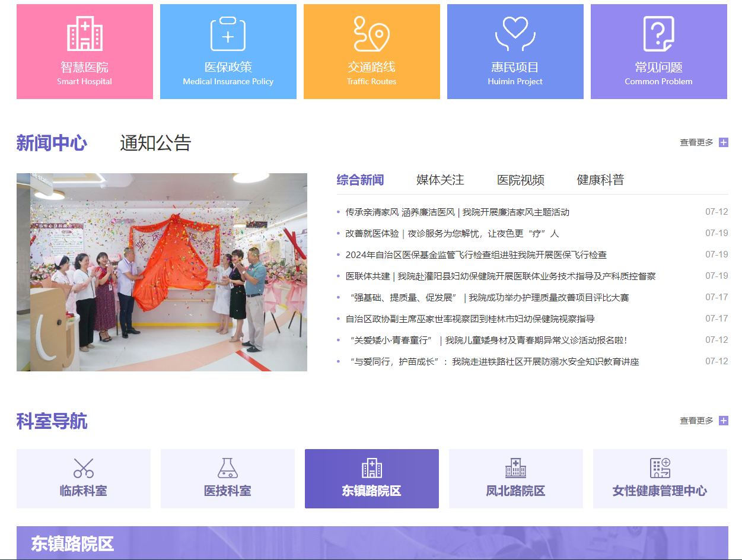The height and width of the screenshot is (560, 742).
Task: Select the 媒体关注 sub-tab
Action: click(440, 180)
